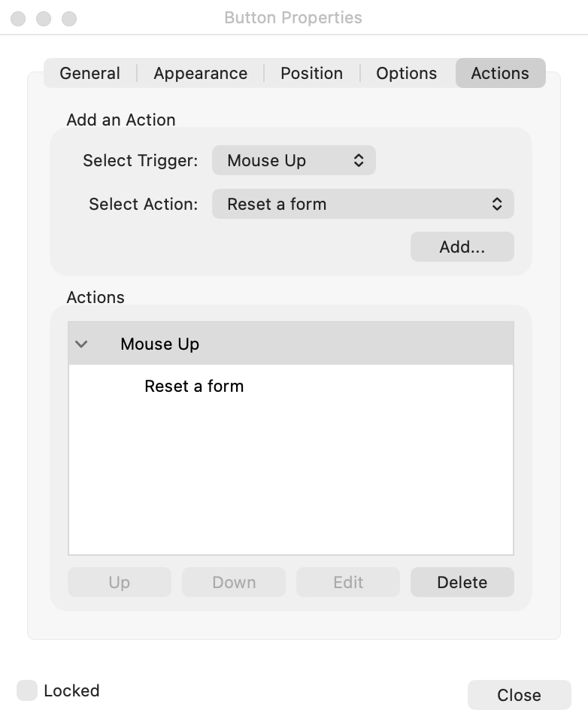Delete the selected action

tap(462, 582)
